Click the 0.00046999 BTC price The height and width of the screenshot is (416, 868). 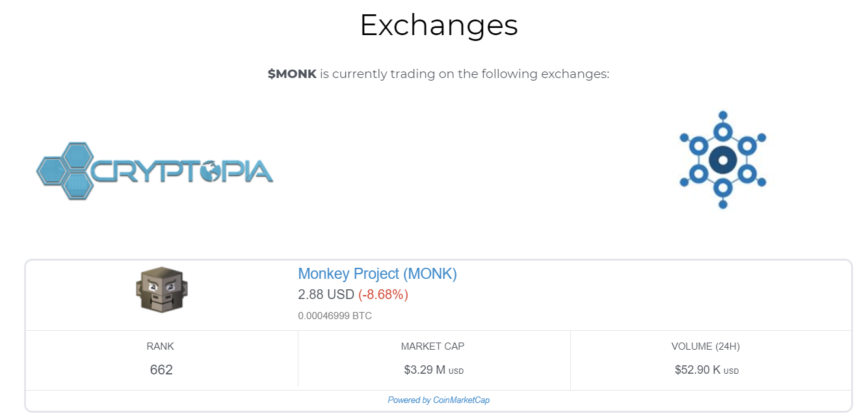[335, 316]
